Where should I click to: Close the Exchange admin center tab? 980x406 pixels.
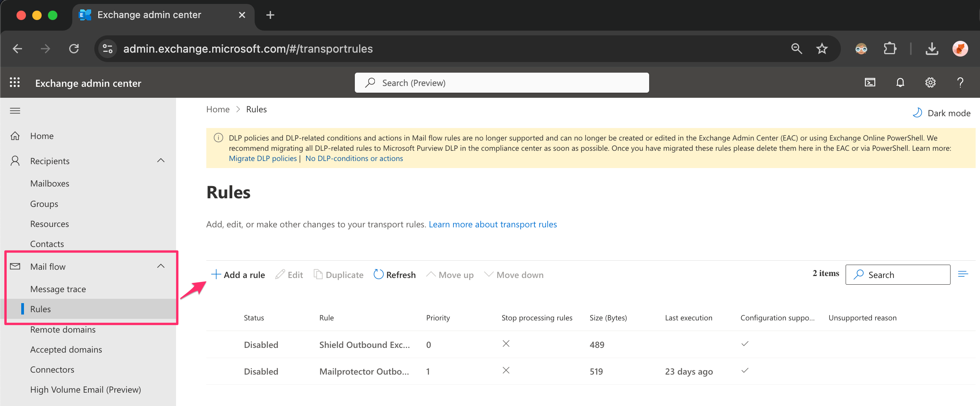(242, 15)
